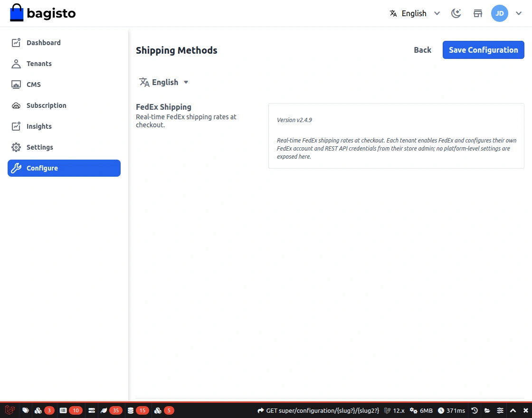
Task: Click the CMS monitor icon
Action: tap(16, 85)
